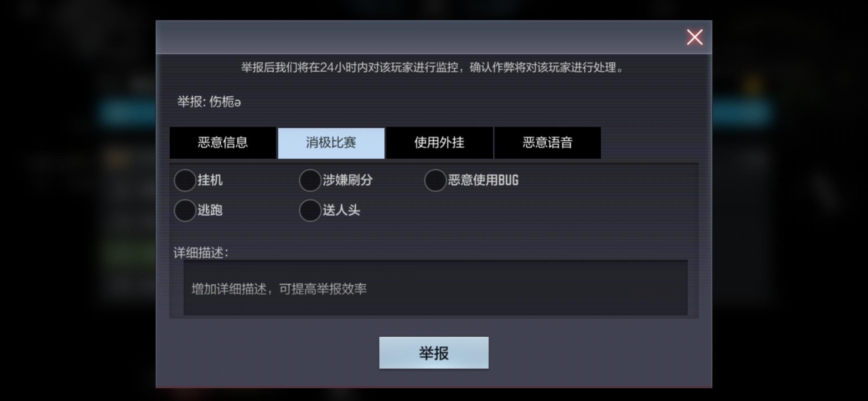Select the 消极比赛 tab
Viewport: 868px width, 401px height.
point(331,143)
